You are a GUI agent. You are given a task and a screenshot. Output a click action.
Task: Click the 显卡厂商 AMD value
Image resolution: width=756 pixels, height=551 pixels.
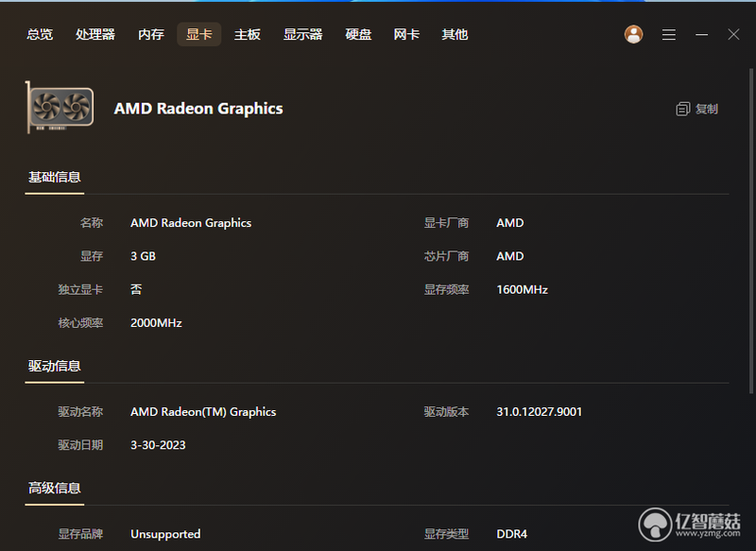(510, 223)
